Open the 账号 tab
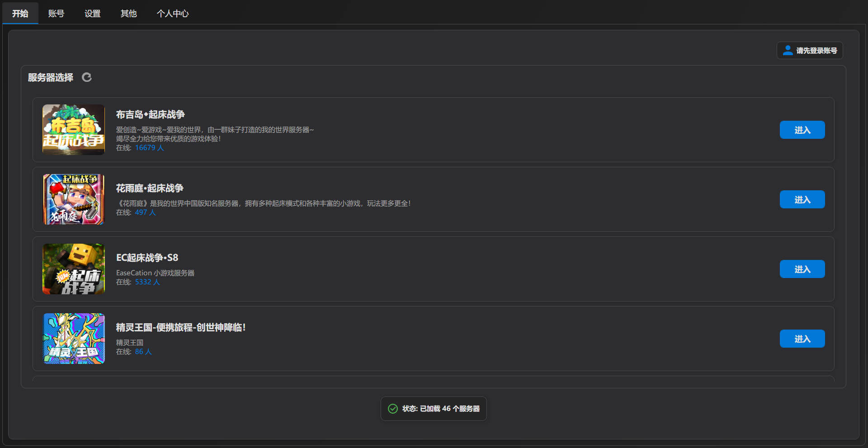 56,14
